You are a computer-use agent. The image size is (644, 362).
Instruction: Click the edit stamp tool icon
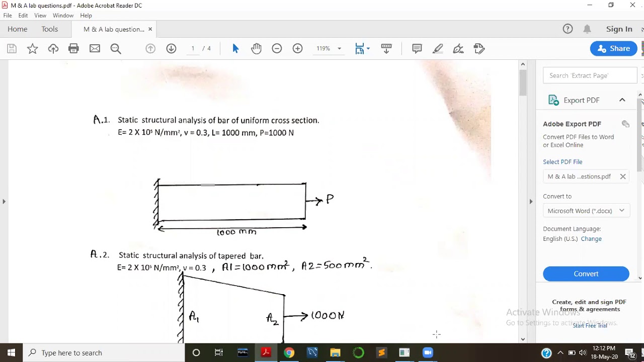coord(479,49)
